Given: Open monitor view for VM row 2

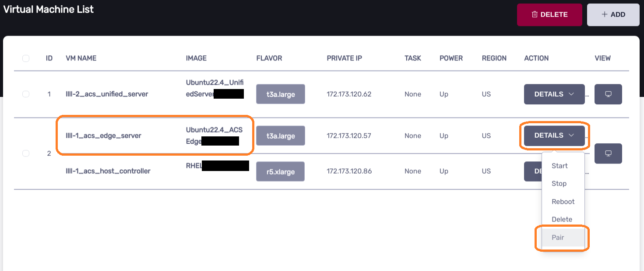Looking at the screenshot, I should click(608, 153).
